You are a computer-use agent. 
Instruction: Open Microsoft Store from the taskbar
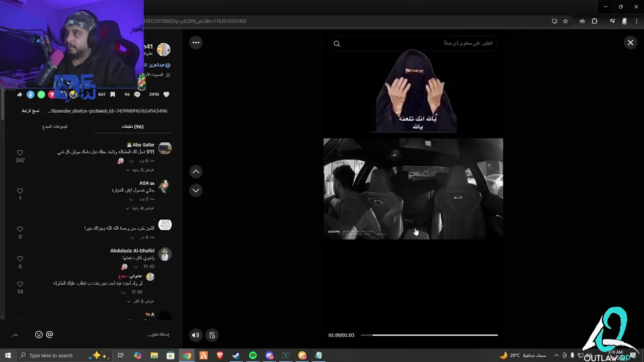click(171, 355)
